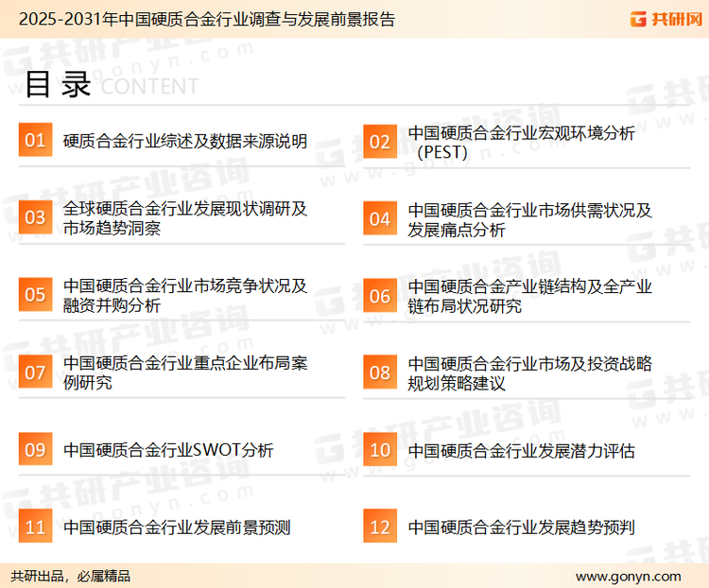Click the footer slogan 共研出品，必属精品

click(x=71, y=577)
